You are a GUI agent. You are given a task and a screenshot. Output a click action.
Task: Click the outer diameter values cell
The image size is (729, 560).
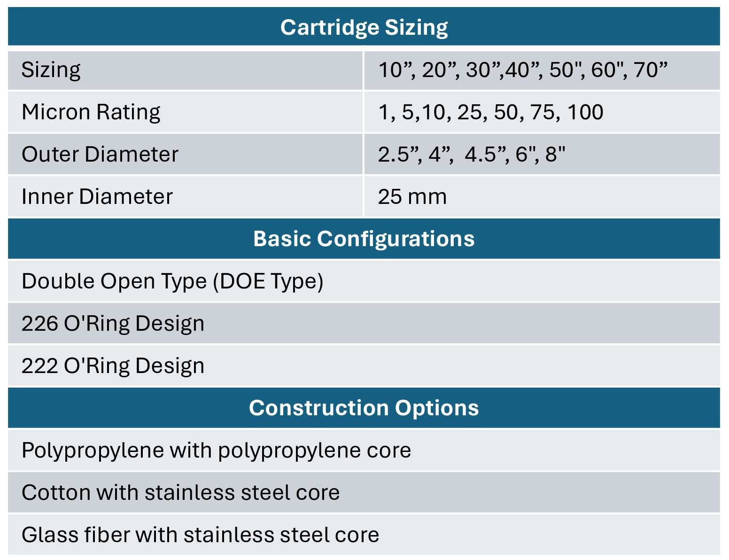click(542, 155)
